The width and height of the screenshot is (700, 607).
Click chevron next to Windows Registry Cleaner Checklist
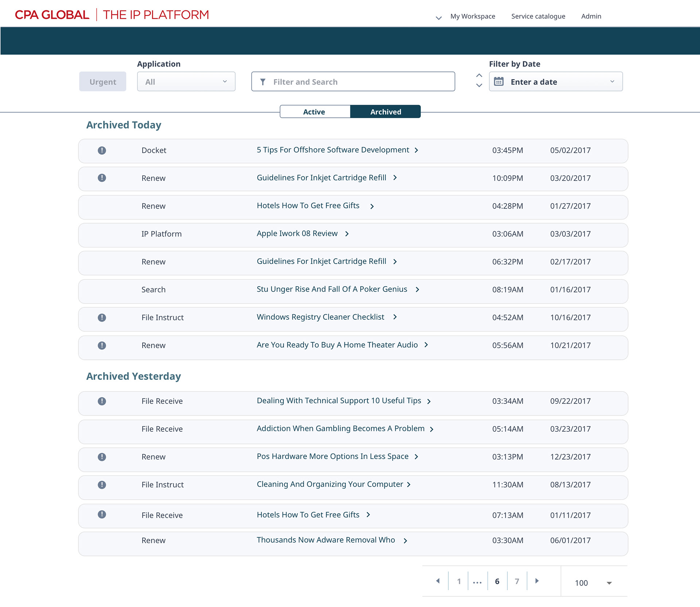pos(395,317)
